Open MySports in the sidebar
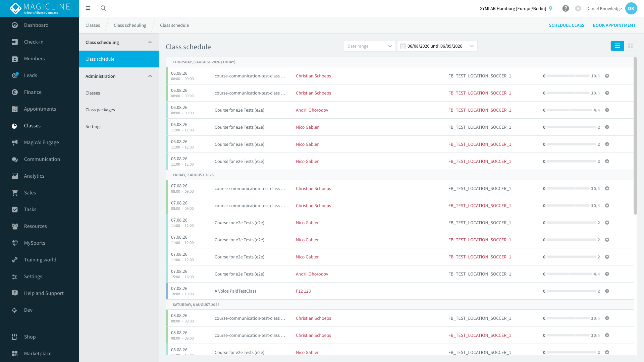Image resolution: width=644 pixels, height=362 pixels. tap(39, 243)
